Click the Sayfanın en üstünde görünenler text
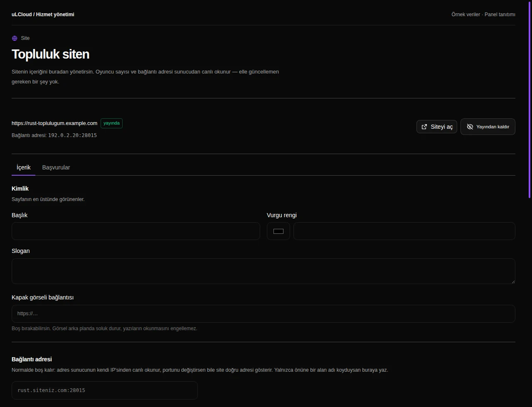This screenshot has height=407, width=532. point(48,199)
